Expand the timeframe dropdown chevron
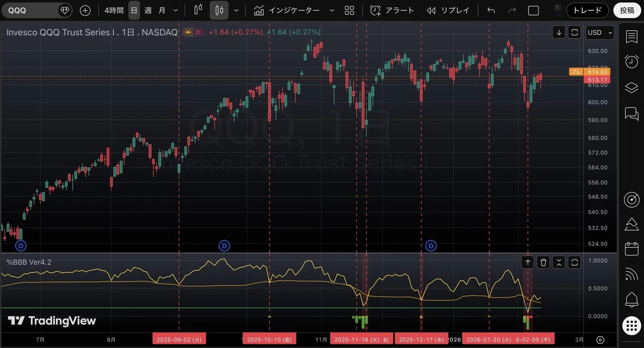 [x=175, y=10]
